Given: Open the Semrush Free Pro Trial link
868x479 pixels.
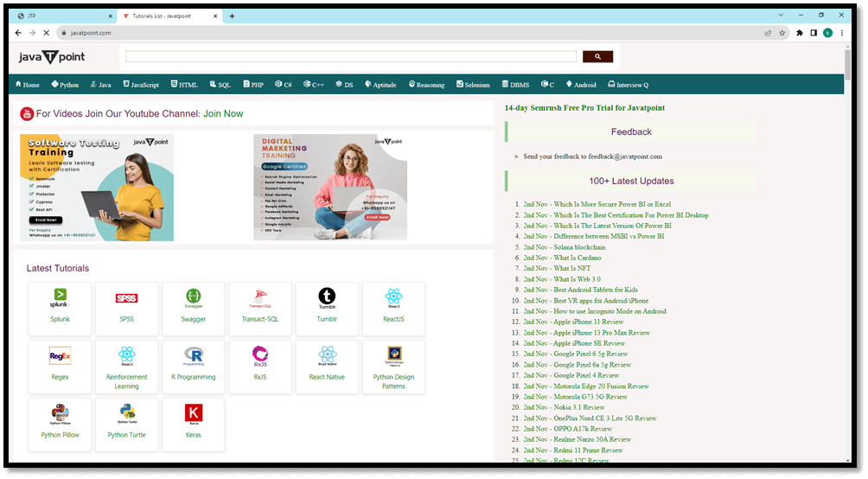Looking at the screenshot, I should [x=584, y=108].
